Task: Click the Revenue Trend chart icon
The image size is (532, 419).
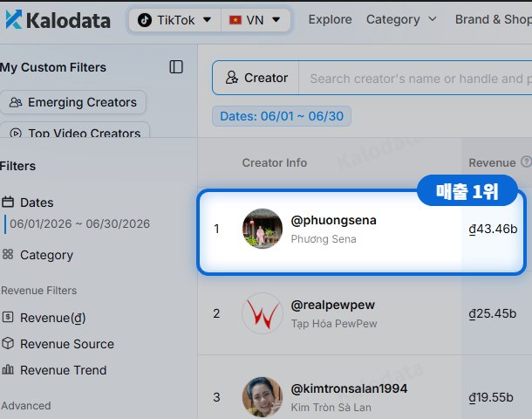Action: coord(8,369)
